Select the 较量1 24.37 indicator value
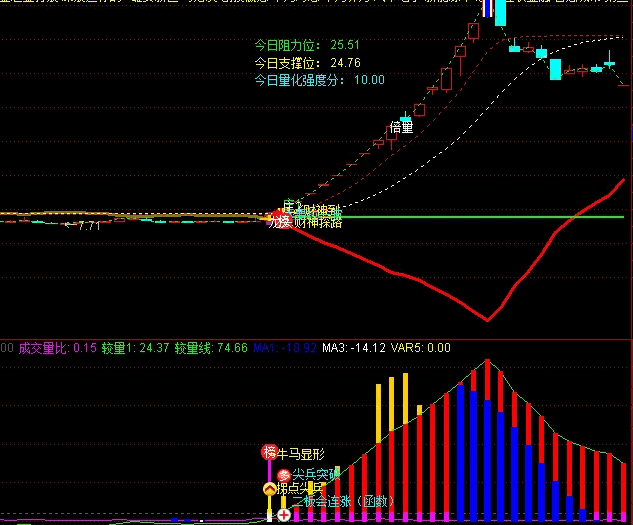633x525 pixels. pyautogui.click(x=135, y=348)
